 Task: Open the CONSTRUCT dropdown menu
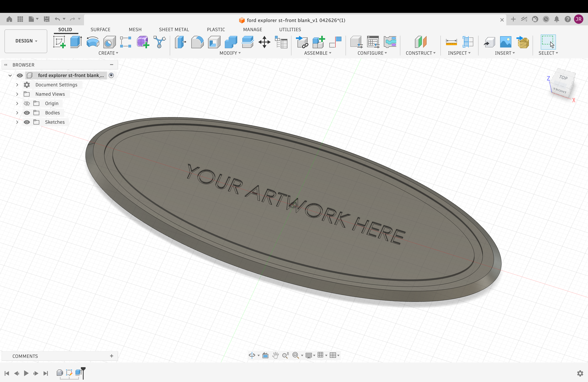point(421,53)
